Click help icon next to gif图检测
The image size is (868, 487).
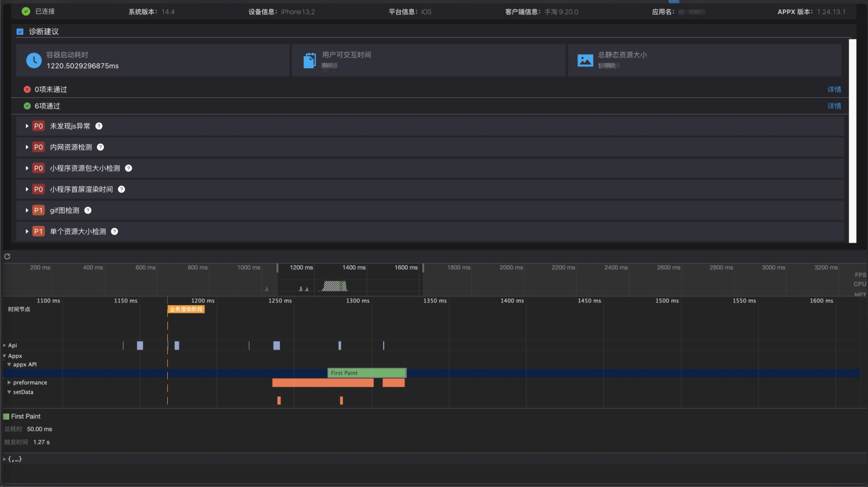point(88,210)
